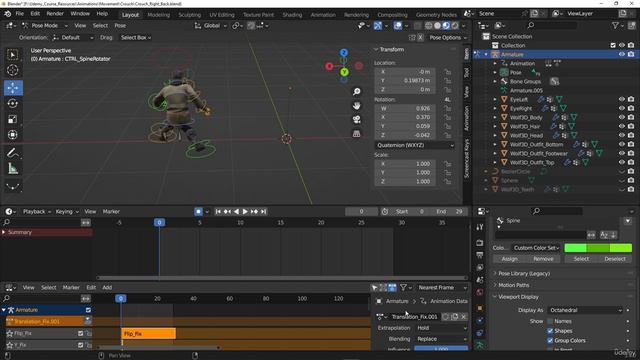
Task: Open the Pose Mode dropdown
Action: (45, 25)
